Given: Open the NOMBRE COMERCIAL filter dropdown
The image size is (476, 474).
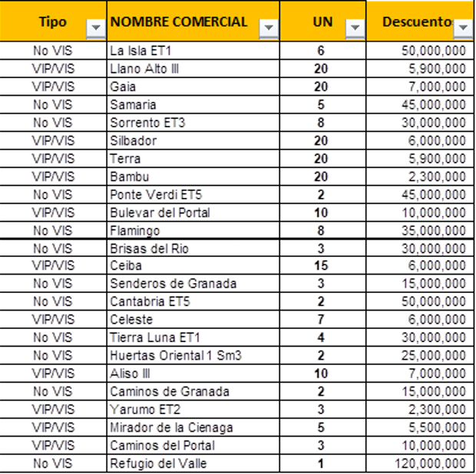Looking at the screenshot, I should 269,28.
